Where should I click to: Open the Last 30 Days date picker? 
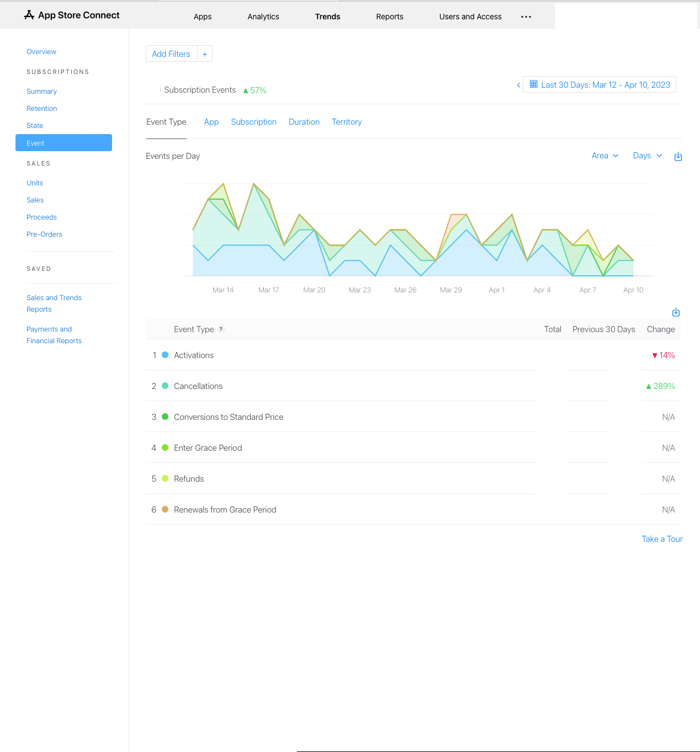[x=605, y=85]
